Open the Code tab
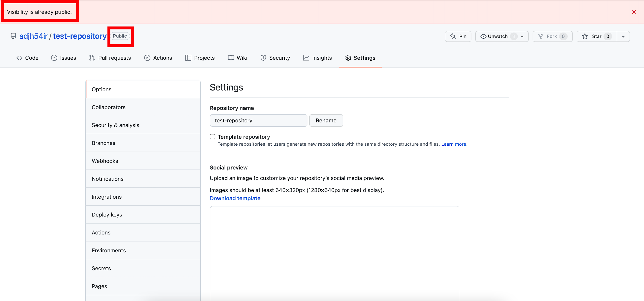 point(27,58)
